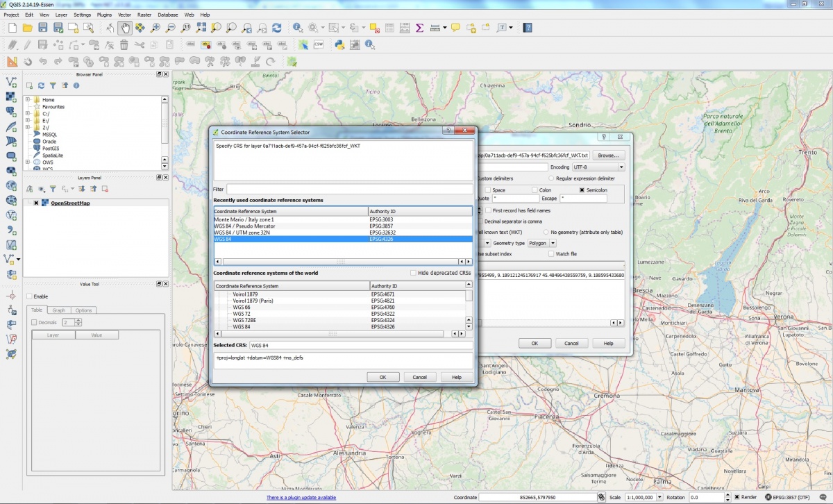Screen dimensions: 833x504
Task: Select Monte Mario / Italy zone 1 row
Action: pyautogui.click(x=343, y=219)
